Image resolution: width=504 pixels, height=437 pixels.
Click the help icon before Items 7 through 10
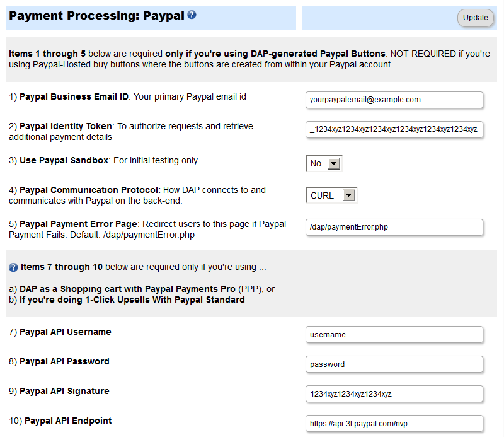[13, 267]
